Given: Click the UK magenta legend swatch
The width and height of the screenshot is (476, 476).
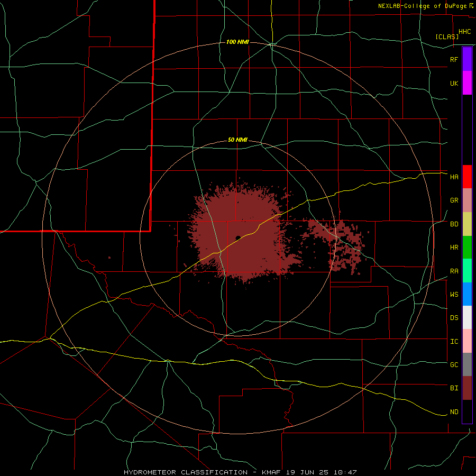Looking at the screenshot, I should (x=467, y=83).
